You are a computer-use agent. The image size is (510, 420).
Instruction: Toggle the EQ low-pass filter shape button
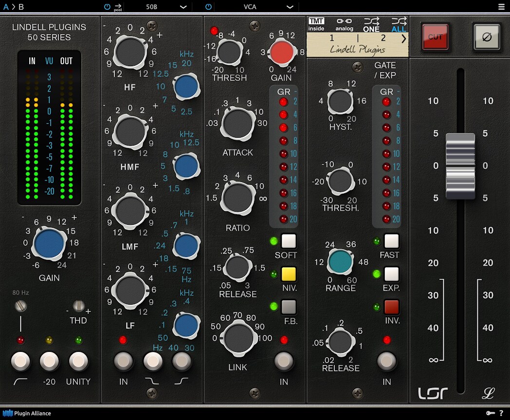click(152, 361)
